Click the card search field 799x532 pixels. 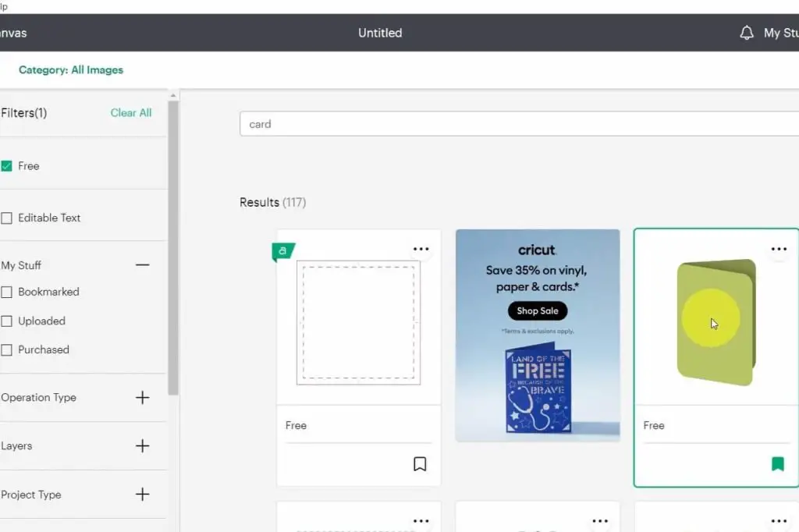click(519, 124)
